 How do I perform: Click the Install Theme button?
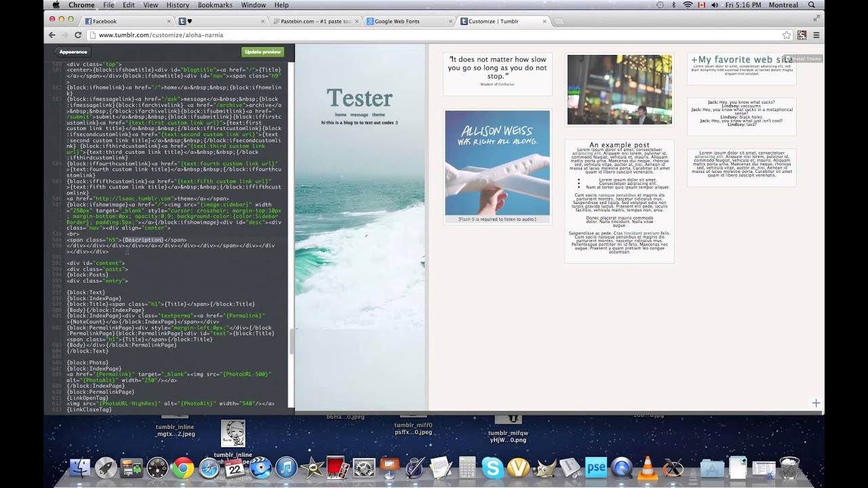coord(804,59)
